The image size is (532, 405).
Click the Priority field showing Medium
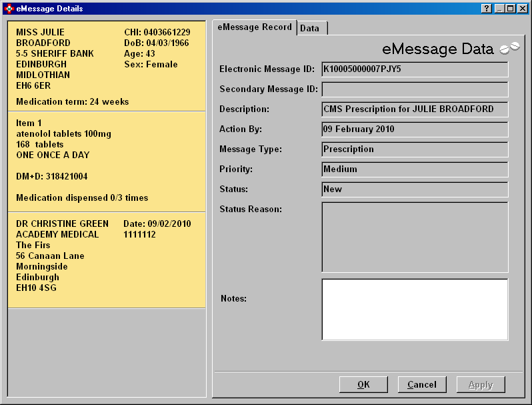415,169
